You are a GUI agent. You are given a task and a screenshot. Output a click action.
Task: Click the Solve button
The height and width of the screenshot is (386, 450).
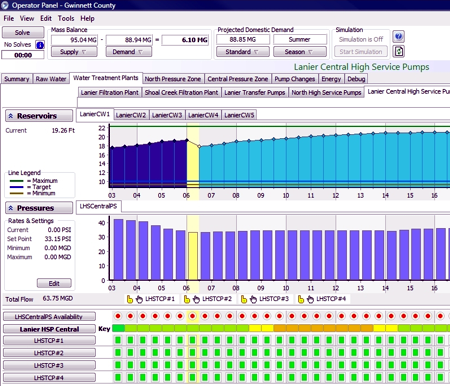pos(23,33)
